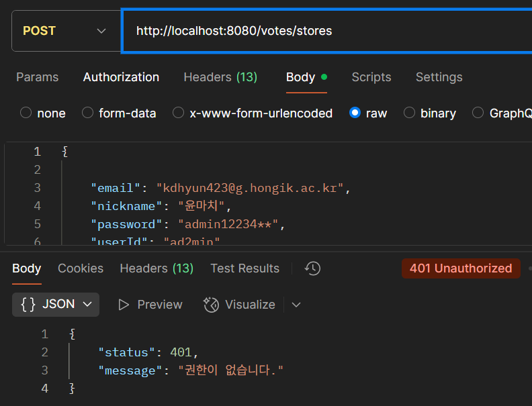The height and width of the screenshot is (406, 532).
Task: Select the form-data radio button
Action: pyautogui.click(x=87, y=113)
